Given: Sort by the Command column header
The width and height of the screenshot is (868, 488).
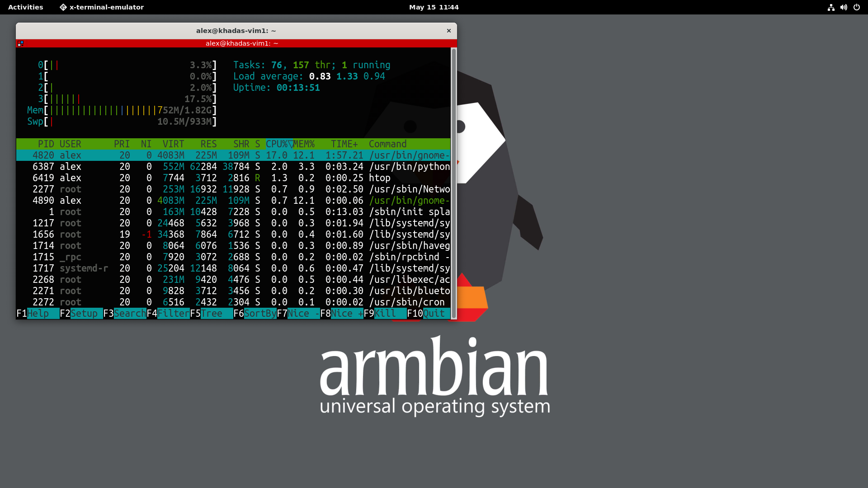Looking at the screenshot, I should (388, 144).
